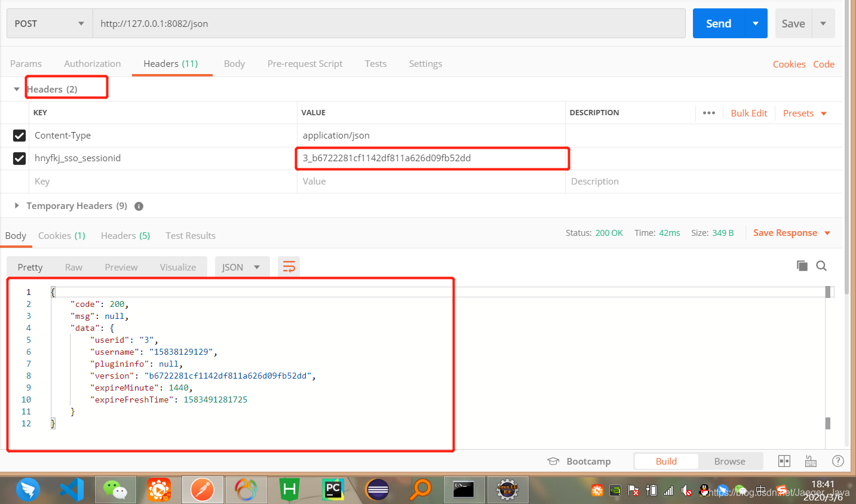
Task: Uncheck the Content-Type header checkbox
Action: point(19,136)
